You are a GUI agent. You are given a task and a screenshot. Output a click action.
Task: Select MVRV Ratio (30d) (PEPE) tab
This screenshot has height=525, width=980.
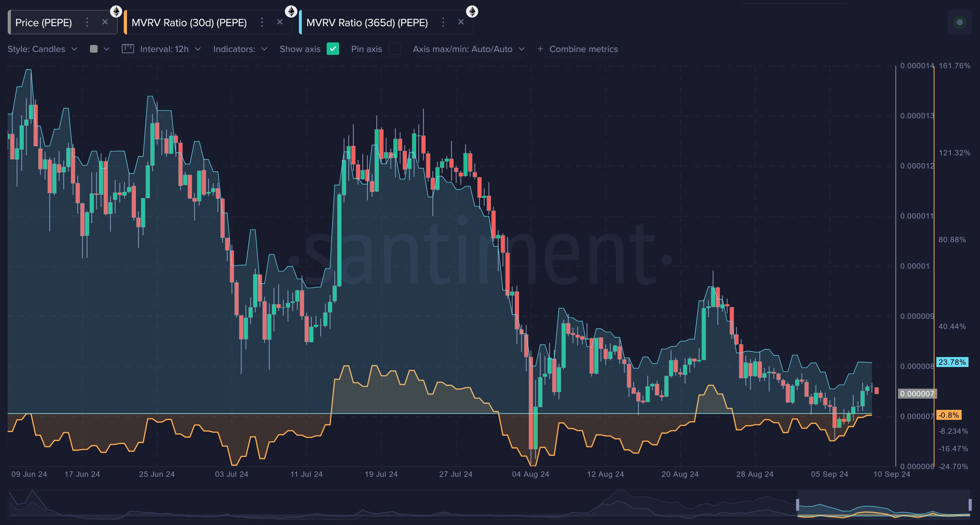tap(189, 23)
